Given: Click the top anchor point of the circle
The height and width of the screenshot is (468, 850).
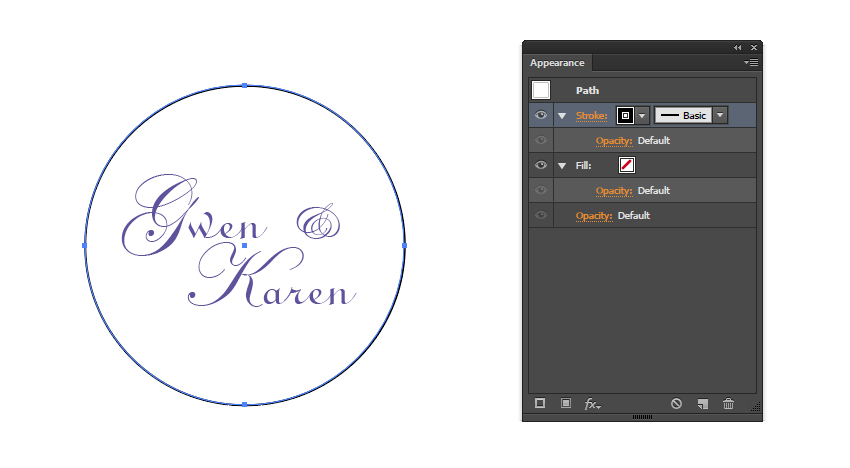Looking at the screenshot, I should 245,86.
